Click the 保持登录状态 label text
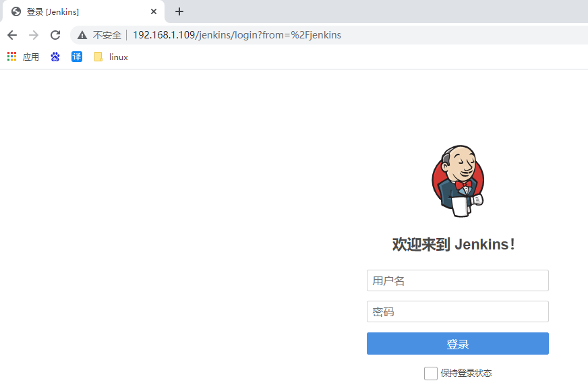Image resolution: width=588 pixels, height=387 pixels. 466,373
